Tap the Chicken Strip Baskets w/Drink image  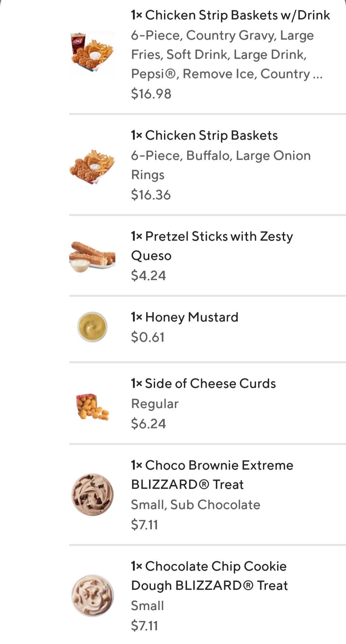(92, 51)
